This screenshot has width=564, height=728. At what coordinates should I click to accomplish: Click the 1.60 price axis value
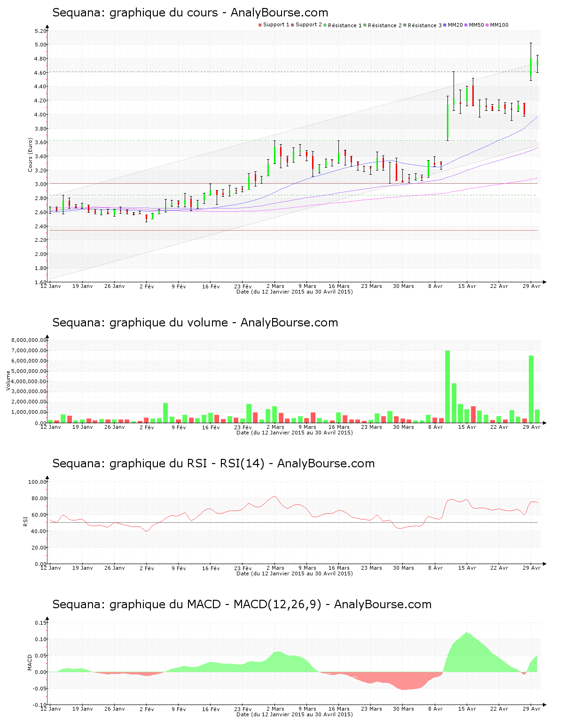click(x=40, y=282)
